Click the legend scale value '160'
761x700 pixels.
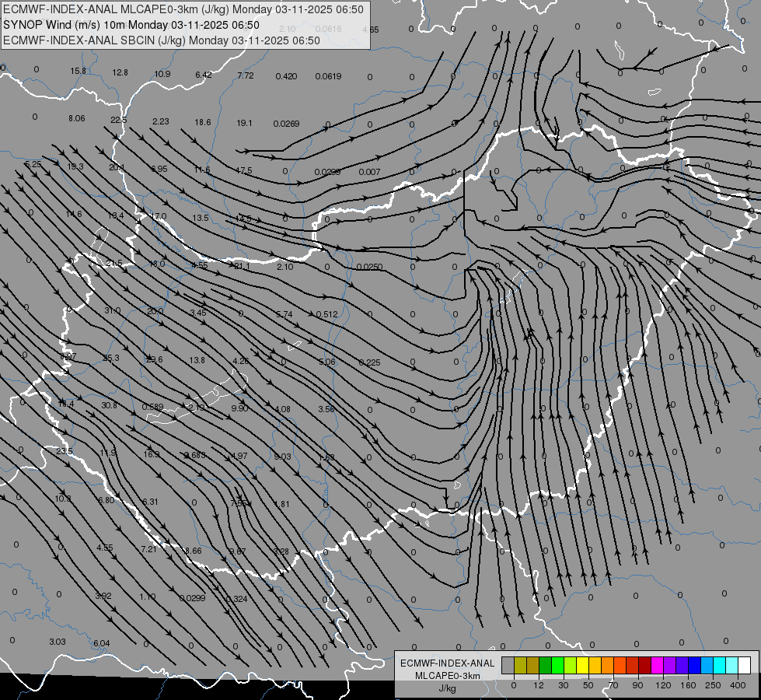[688, 685]
